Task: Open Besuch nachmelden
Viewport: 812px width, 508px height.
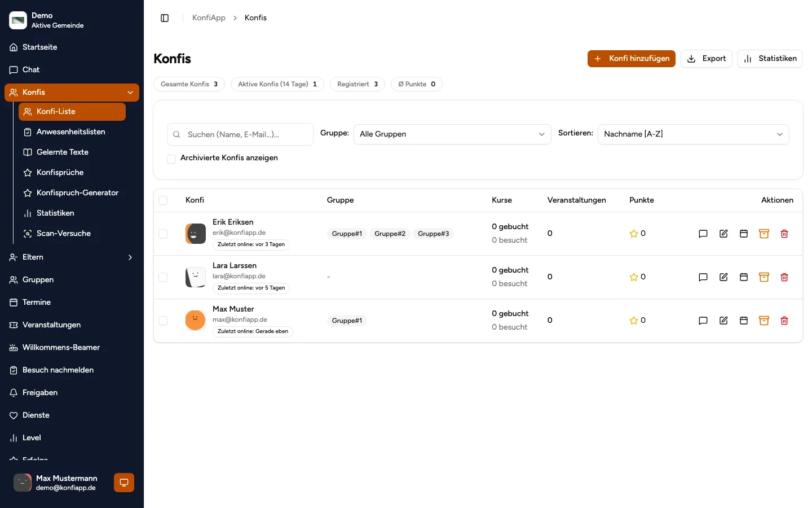Action: [x=72, y=370]
